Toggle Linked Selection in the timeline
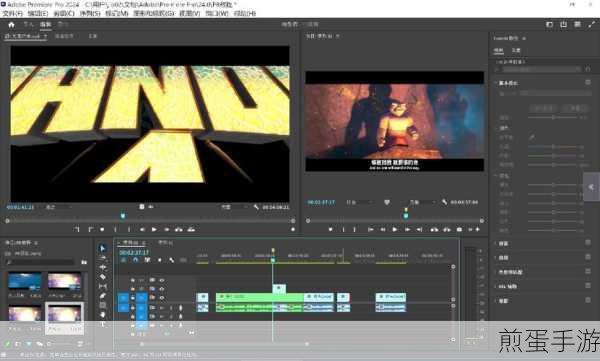The image size is (600, 361). 147,260
